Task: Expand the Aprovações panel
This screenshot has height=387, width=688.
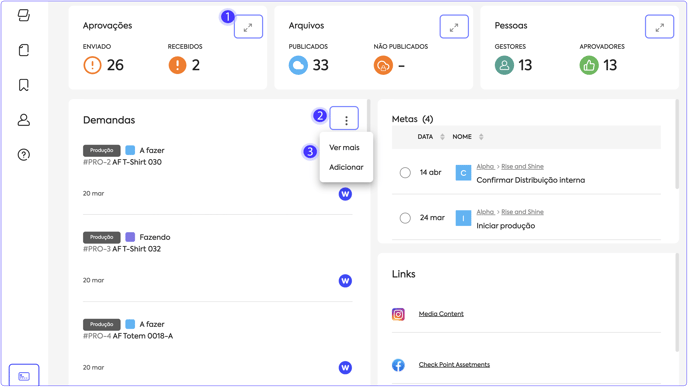Action: 248,27
